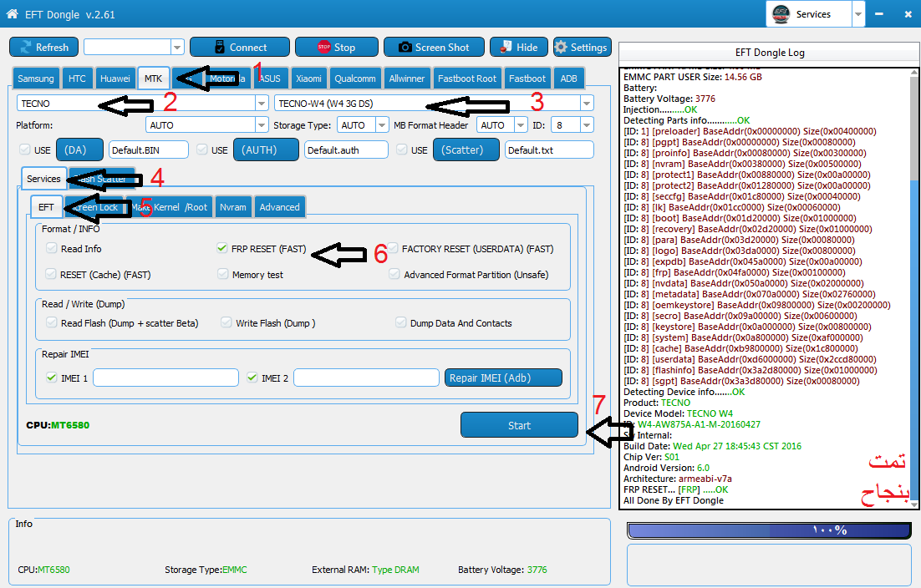Click the Settings gear icon
Viewport: 921px width, 588px height.
pyautogui.click(x=561, y=48)
